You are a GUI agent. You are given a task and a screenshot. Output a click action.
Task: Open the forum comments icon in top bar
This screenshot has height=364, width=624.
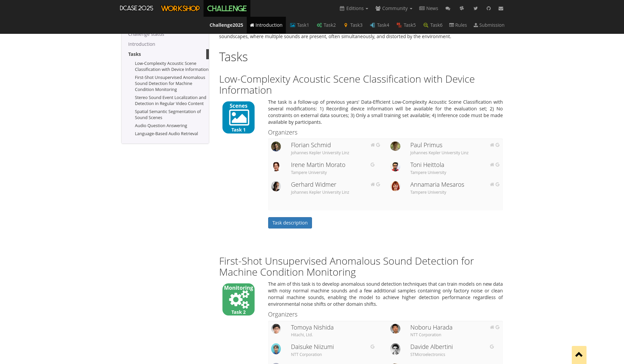448,8
